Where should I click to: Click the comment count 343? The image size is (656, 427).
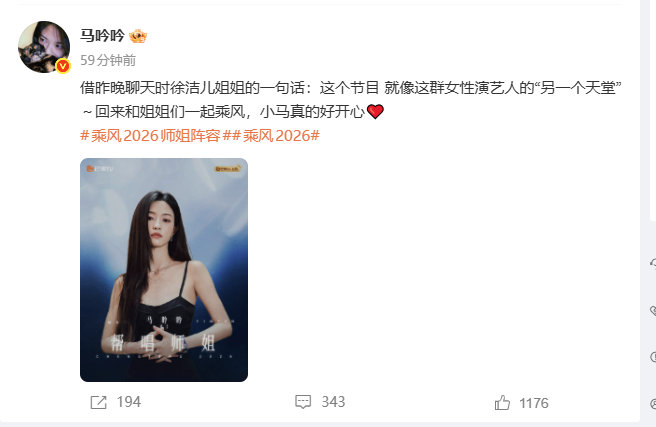[333, 402]
